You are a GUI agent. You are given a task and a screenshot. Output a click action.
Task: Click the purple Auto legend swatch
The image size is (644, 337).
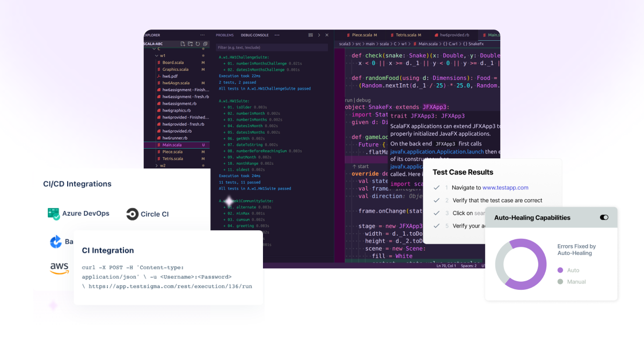click(560, 270)
